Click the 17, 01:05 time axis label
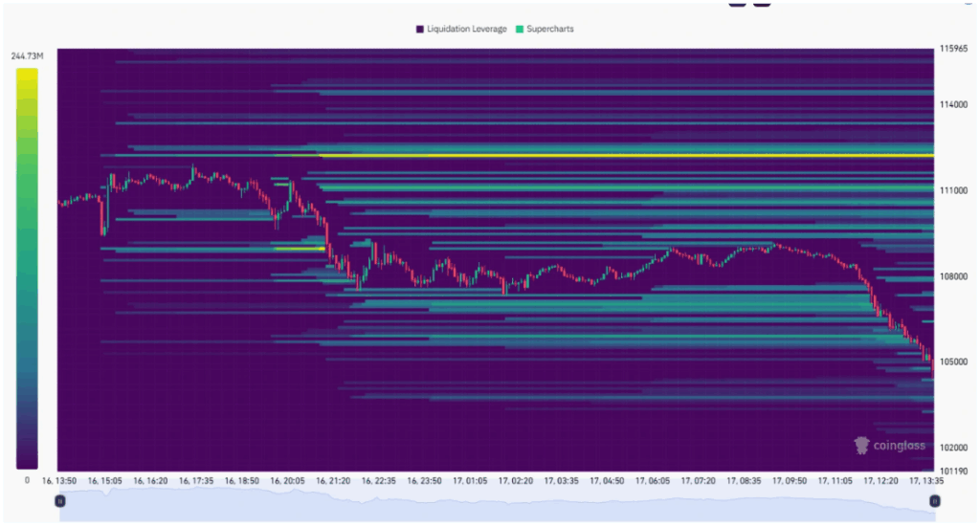 click(x=469, y=481)
